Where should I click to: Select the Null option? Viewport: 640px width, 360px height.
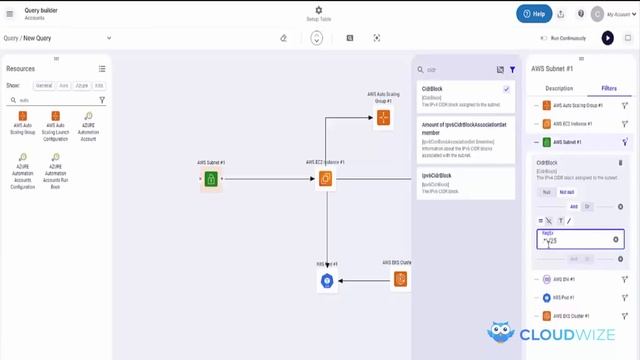[x=547, y=192]
